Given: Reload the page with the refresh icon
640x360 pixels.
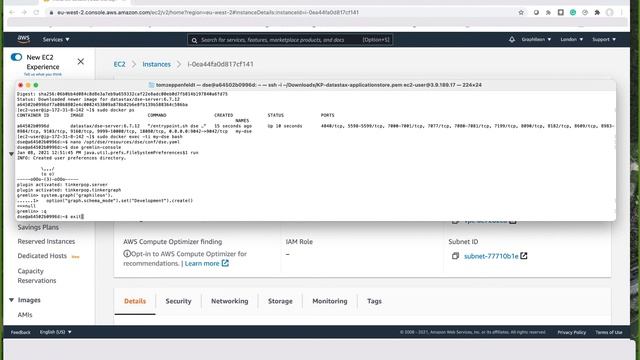Looking at the screenshot, I should tap(36, 13).
